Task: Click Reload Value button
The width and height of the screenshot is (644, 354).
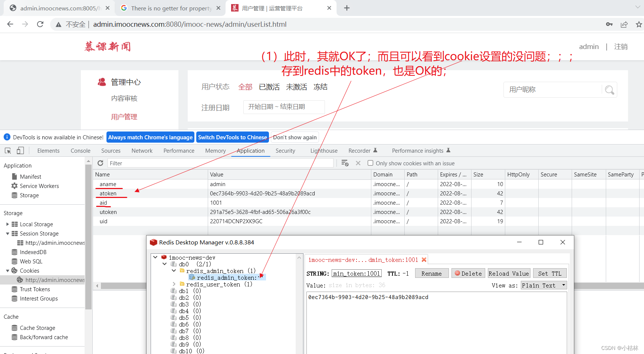Action: click(509, 273)
